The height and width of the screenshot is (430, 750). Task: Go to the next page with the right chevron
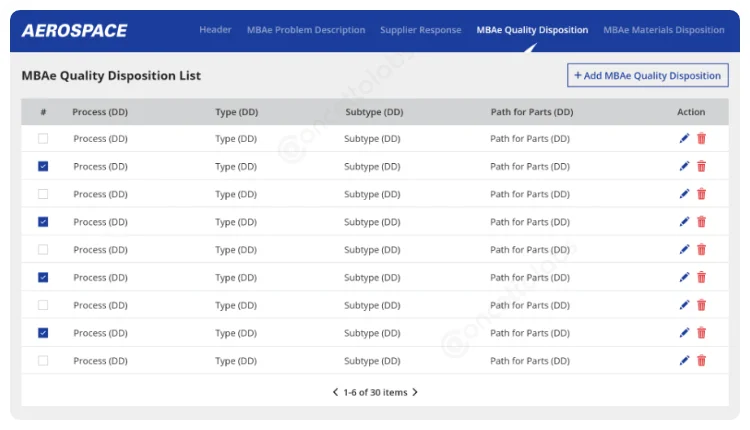coord(415,393)
